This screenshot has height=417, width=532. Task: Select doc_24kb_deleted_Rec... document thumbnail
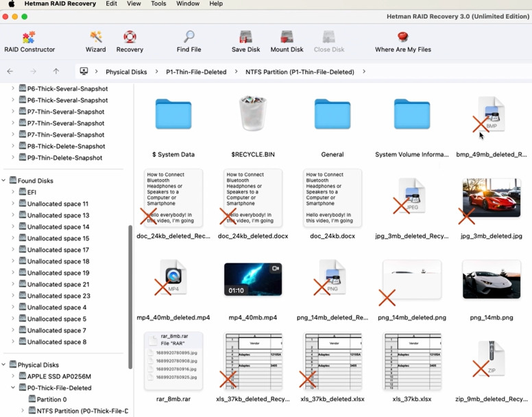173,198
